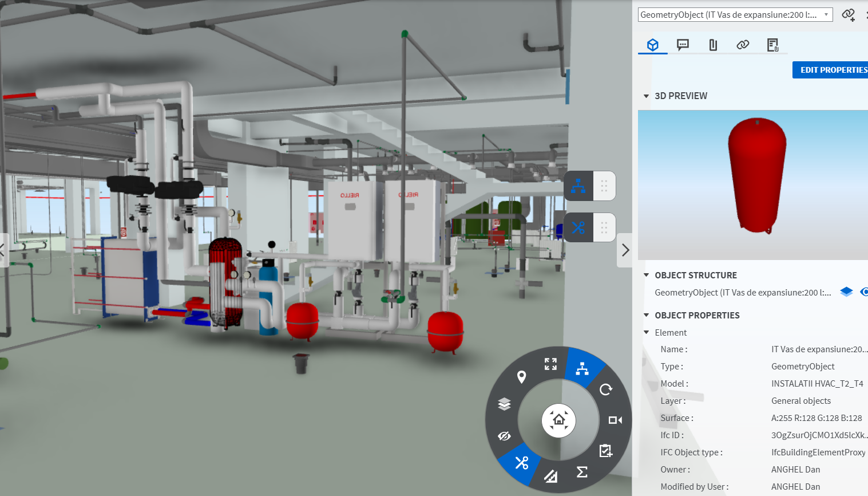This screenshot has width=868, height=496.
Task: Toggle the object structure tool in radial menu
Action: coord(582,369)
